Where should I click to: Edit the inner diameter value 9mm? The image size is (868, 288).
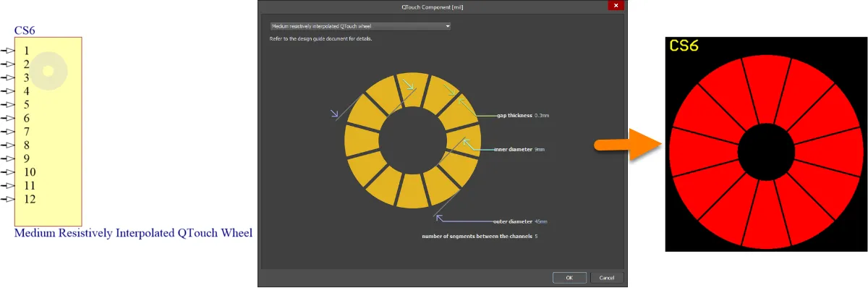tap(540, 150)
